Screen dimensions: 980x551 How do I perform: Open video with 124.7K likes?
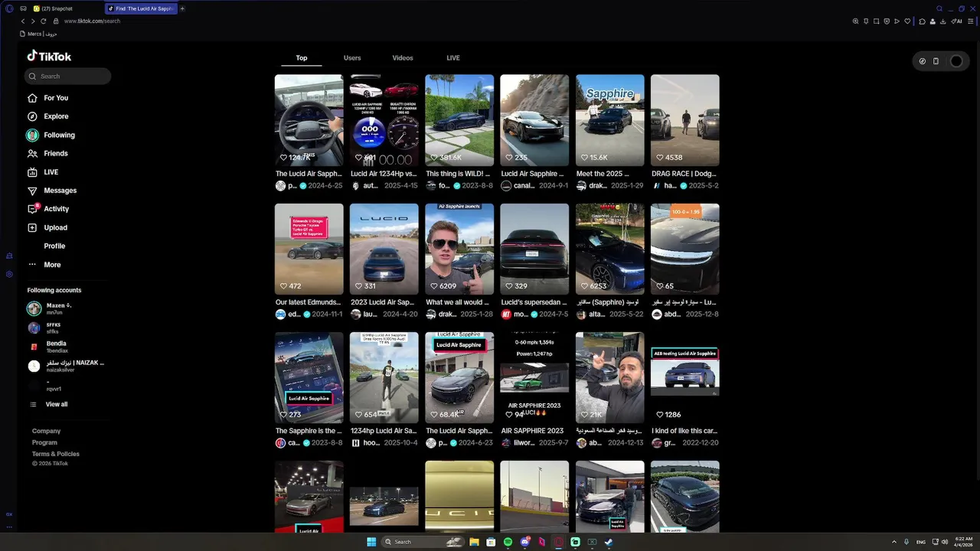pos(309,120)
